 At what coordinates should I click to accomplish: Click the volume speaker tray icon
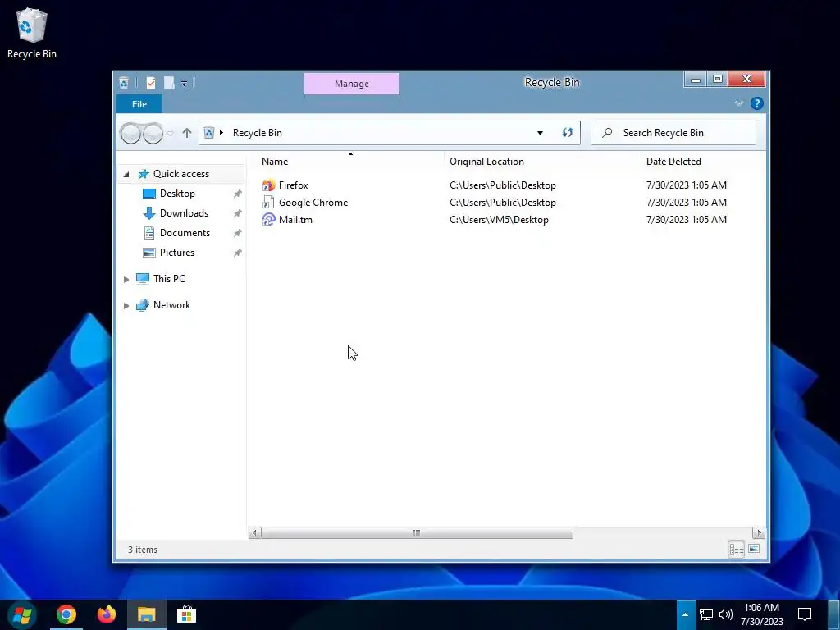pyautogui.click(x=725, y=615)
